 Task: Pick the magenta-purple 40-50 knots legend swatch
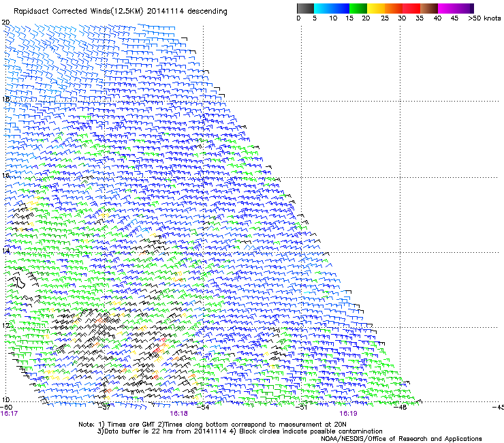click(456, 8)
